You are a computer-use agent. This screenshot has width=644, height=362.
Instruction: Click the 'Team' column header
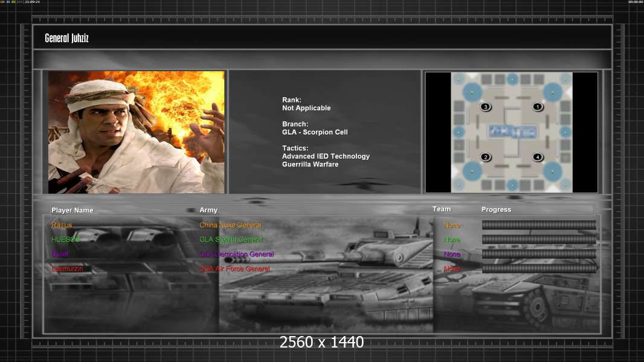(x=442, y=209)
